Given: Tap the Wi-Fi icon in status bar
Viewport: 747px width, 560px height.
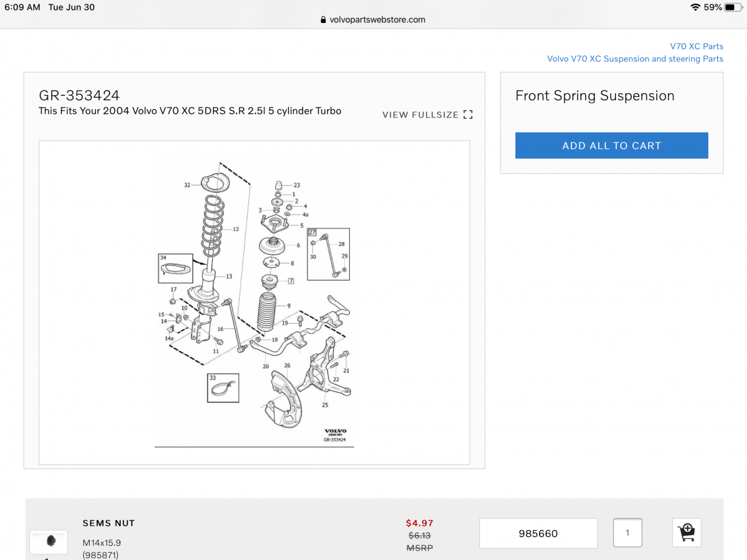Looking at the screenshot, I should (x=695, y=7).
